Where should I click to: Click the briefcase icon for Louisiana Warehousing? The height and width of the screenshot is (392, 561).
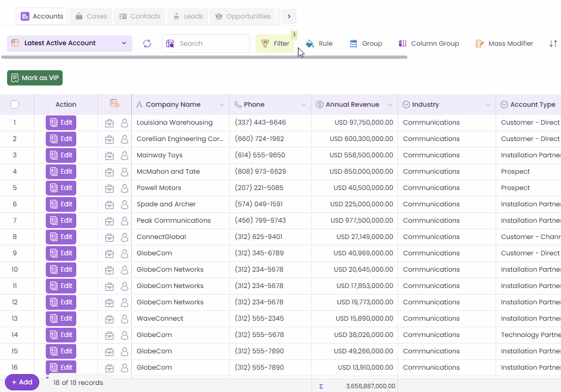(x=109, y=123)
